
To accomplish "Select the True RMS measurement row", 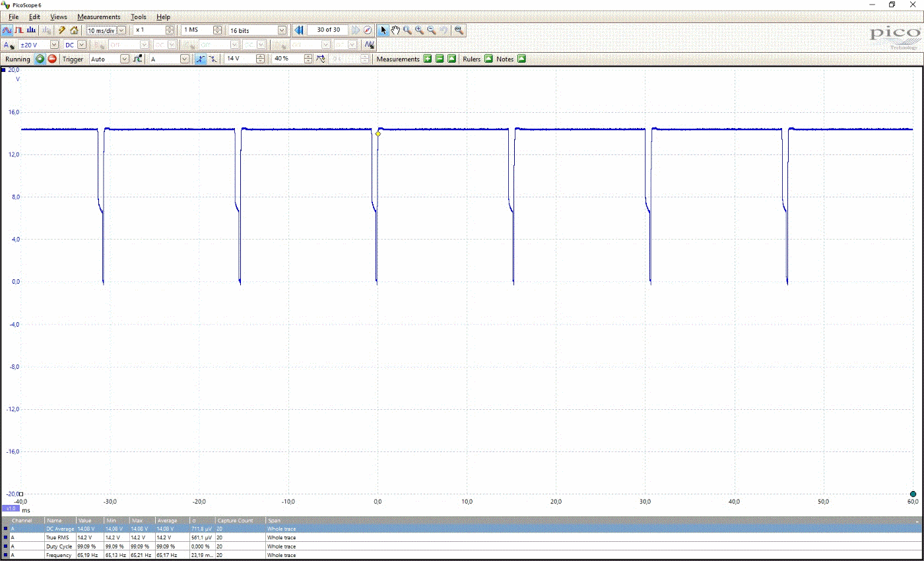I will [x=462, y=537].
